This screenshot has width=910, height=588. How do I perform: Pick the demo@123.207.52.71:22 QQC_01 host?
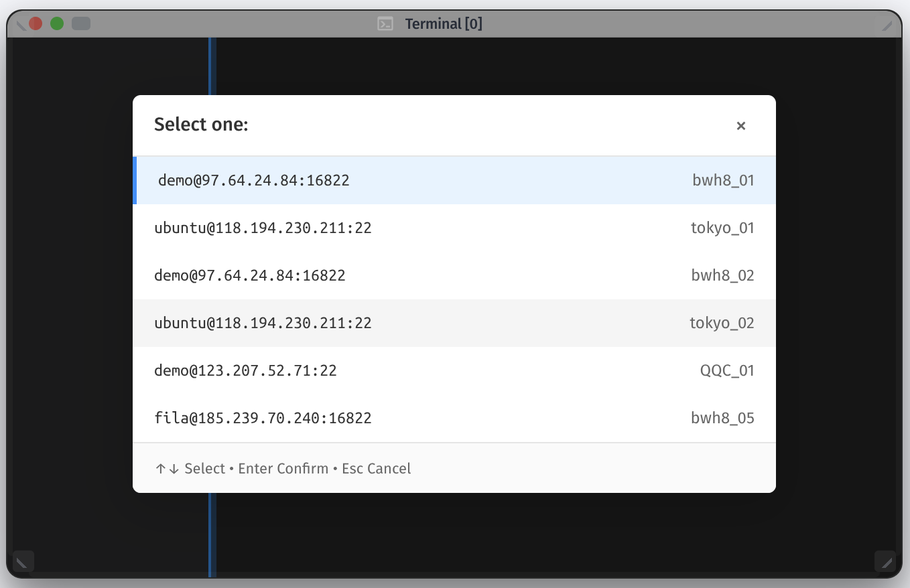pos(246,370)
